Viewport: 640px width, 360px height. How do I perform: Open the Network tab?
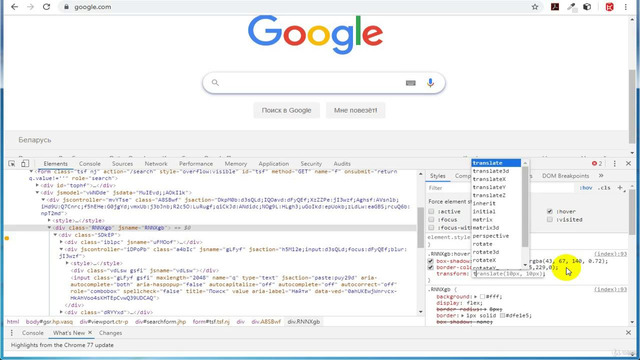click(x=156, y=164)
